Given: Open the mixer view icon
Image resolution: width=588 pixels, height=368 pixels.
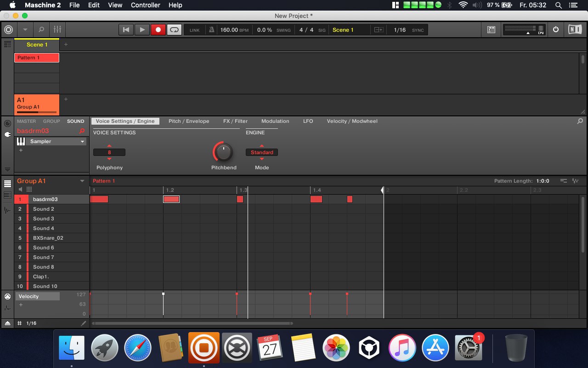Looking at the screenshot, I should [57, 30].
